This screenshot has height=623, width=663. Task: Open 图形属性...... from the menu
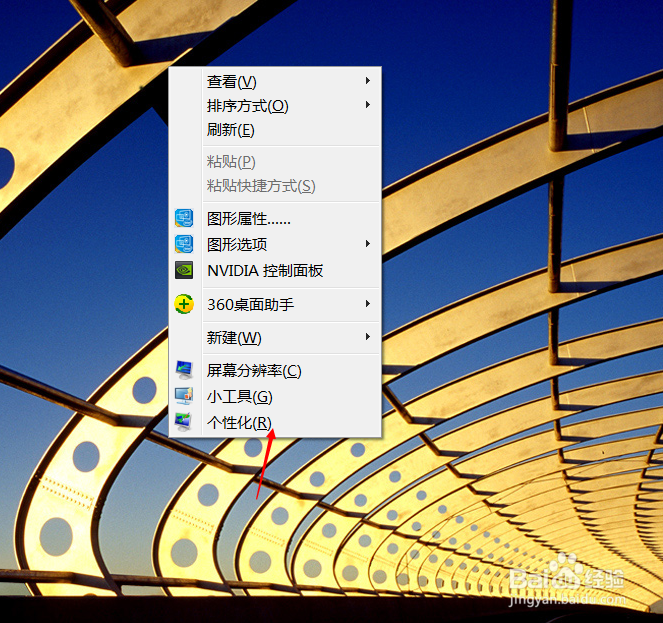click(x=275, y=219)
